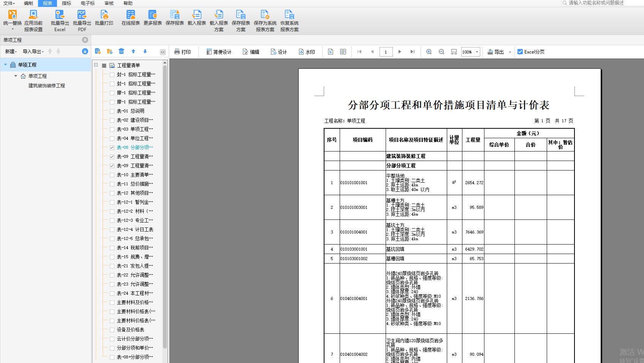Open the 文件 menu

click(9, 3)
